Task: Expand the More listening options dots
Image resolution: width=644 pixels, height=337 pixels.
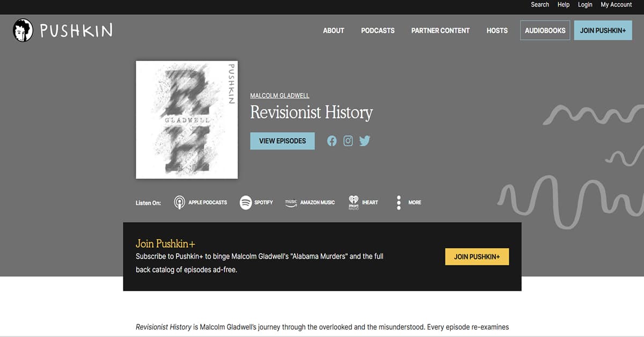Action: (x=399, y=202)
